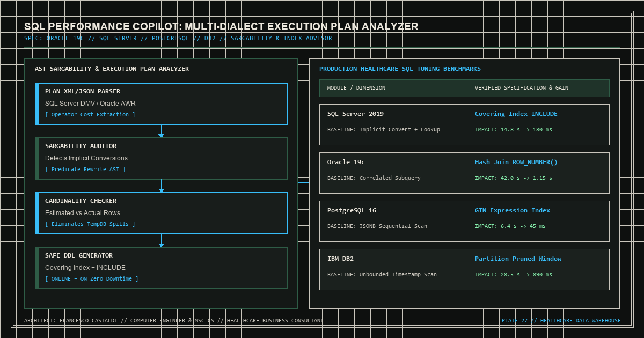
Task: Click the ARCHITECT: FRANCESCO CASTALDI footer text
Action: [x=174, y=321]
